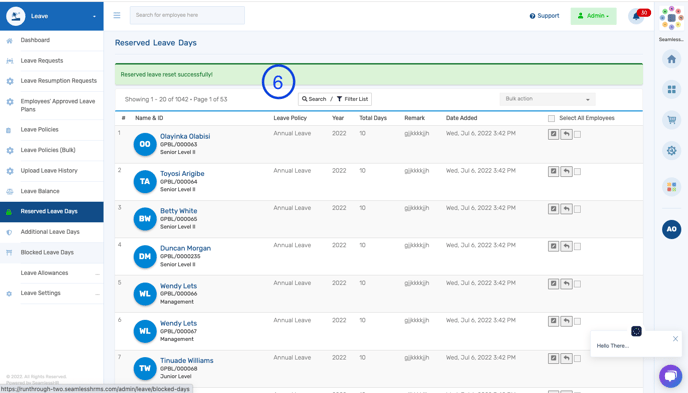Expand the Leave Settings submenu
The width and height of the screenshot is (688, 393).
tap(97, 293)
